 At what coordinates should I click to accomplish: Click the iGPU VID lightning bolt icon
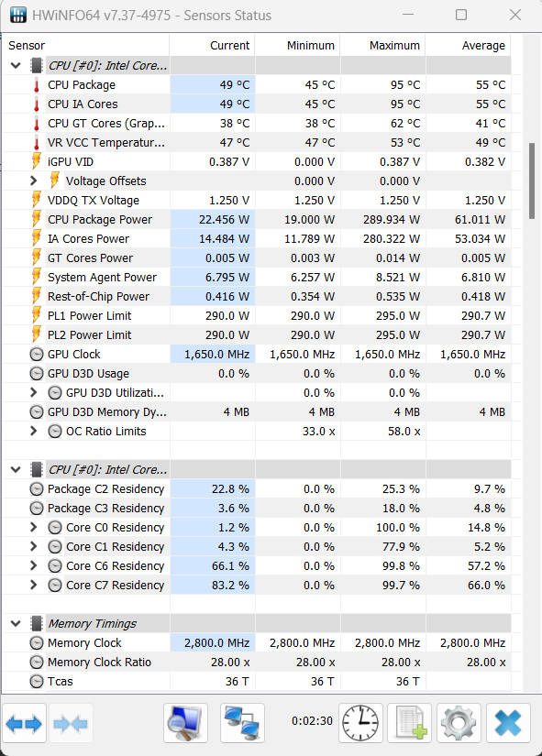[x=36, y=161]
